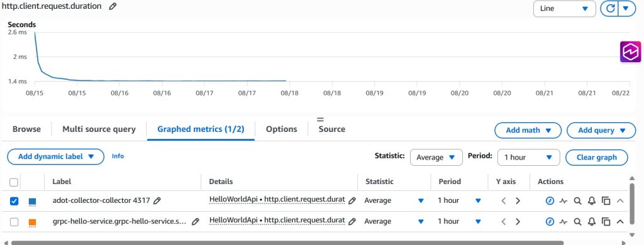This screenshot has height=245, width=644.
Task: Click the Actions column header
Action: pos(550,182)
